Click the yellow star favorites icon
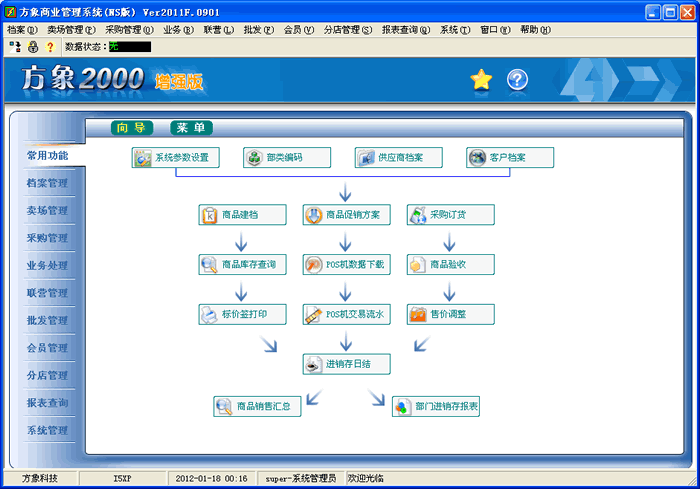This screenshot has width=700, height=489. coord(481,81)
